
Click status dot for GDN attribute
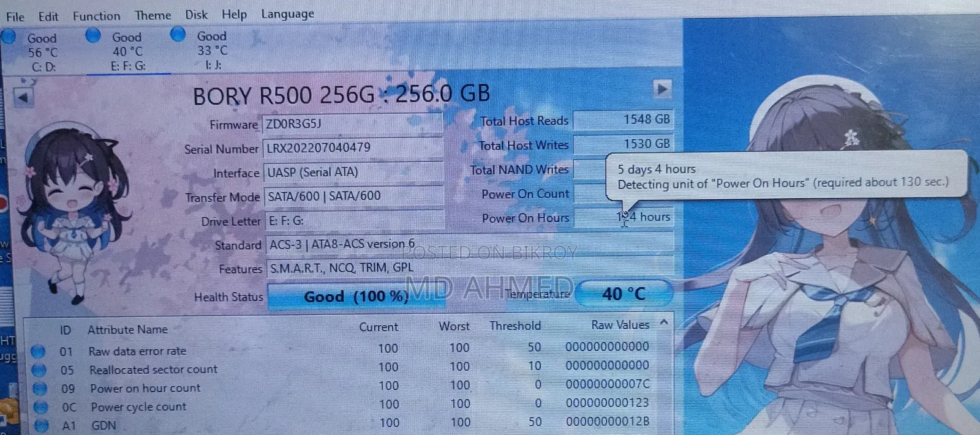pyautogui.click(x=42, y=425)
